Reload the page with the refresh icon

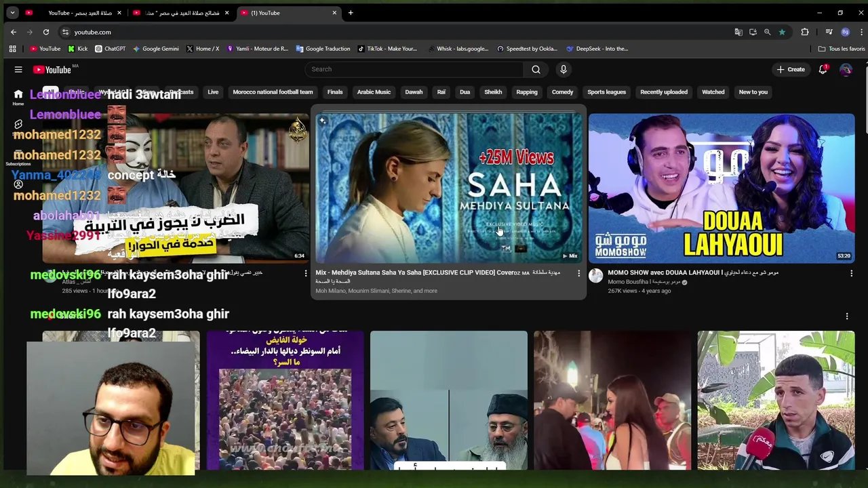click(x=46, y=32)
